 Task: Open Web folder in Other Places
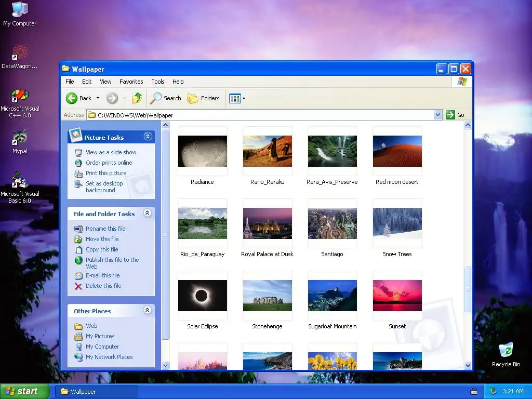tap(91, 326)
